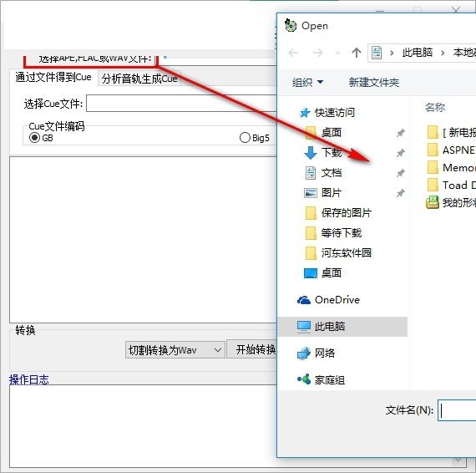Open 等待下载 folder in sidebar

333,233
